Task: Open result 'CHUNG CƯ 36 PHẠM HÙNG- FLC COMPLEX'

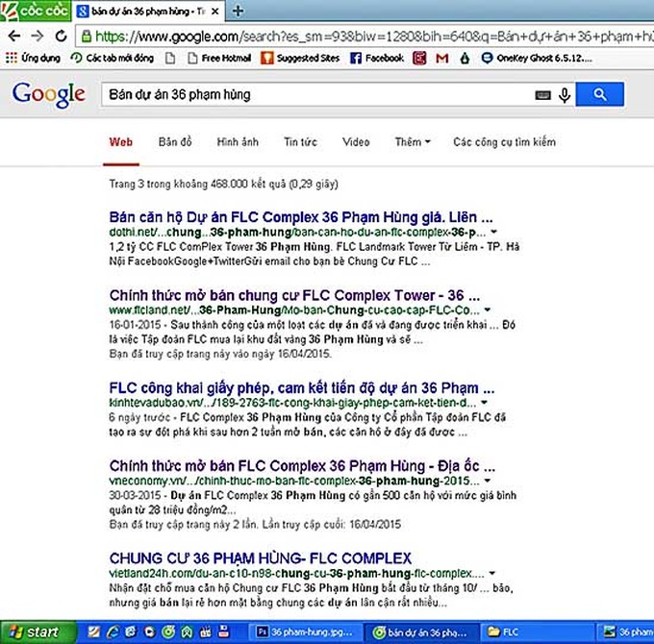Action: pos(261,558)
